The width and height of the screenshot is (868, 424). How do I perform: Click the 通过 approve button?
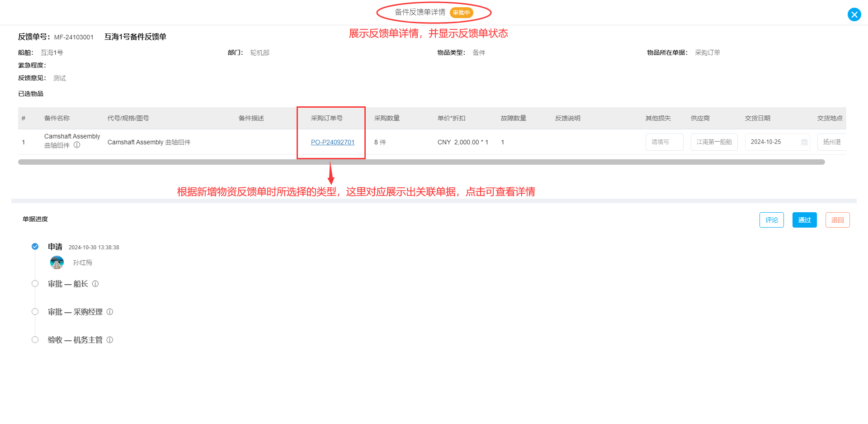click(805, 220)
